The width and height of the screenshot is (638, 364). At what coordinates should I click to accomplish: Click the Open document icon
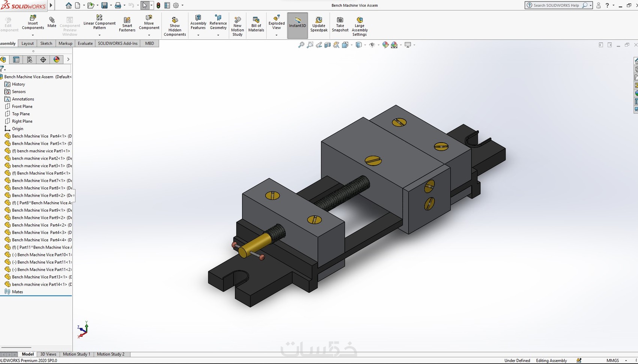[x=90, y=5]
